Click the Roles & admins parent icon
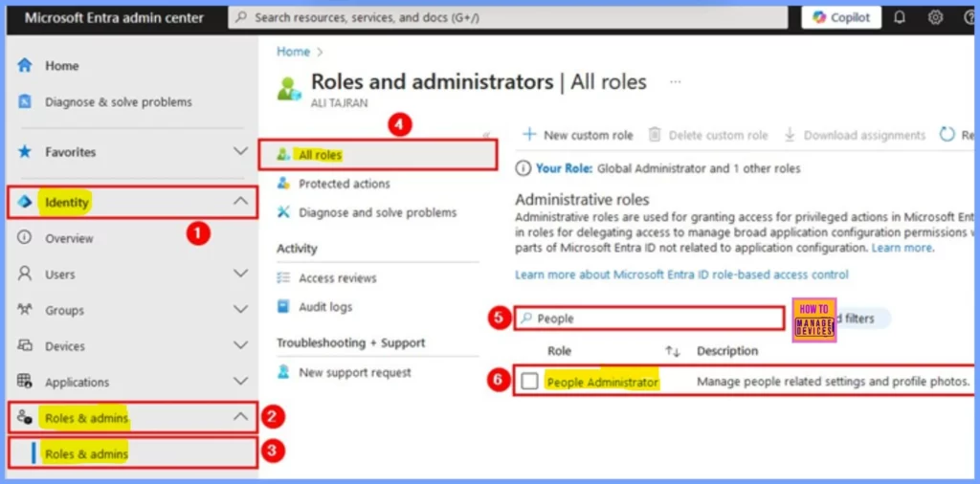The width and height of the screenshot is (980, 484). [x=24, y=417]
